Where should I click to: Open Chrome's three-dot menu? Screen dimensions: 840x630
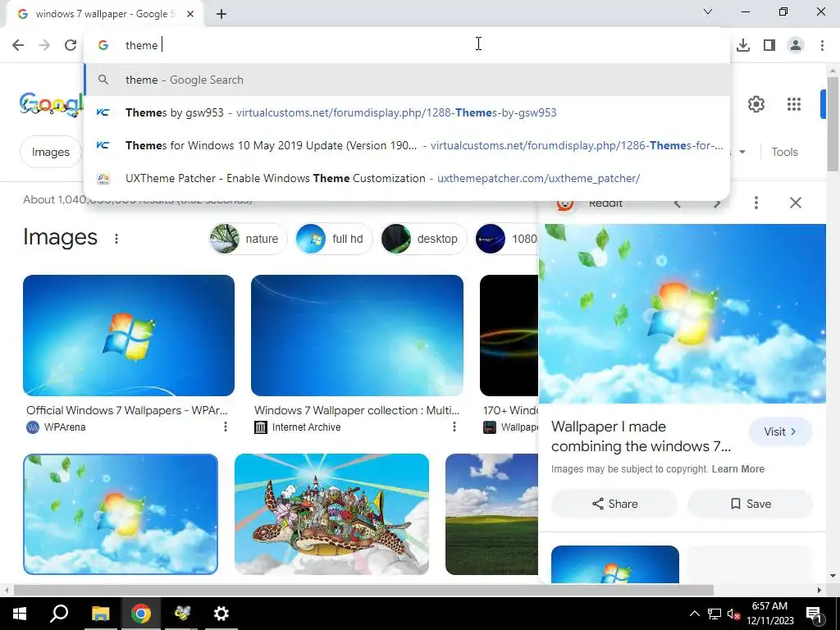tap(822, 45)
